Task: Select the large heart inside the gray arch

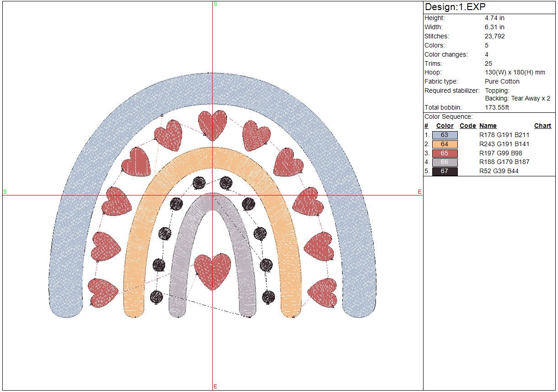Action: coord(213,270)
